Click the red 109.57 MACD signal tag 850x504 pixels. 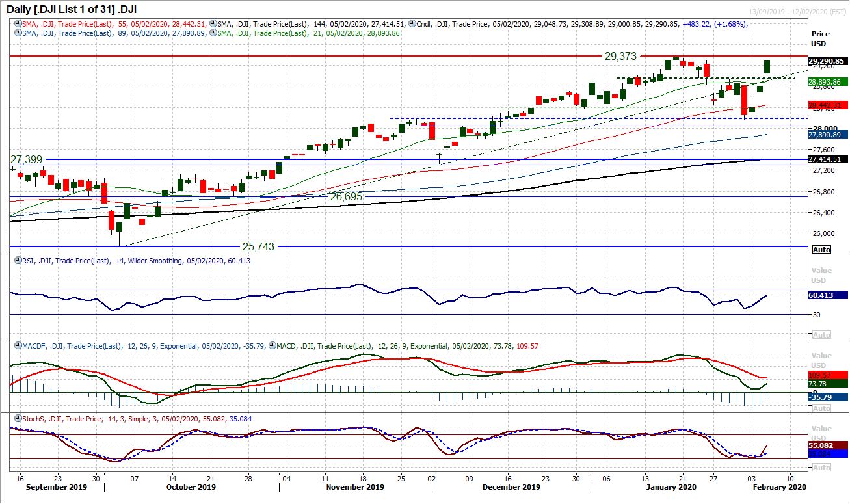pyautogui.click(x=827, y=376)
